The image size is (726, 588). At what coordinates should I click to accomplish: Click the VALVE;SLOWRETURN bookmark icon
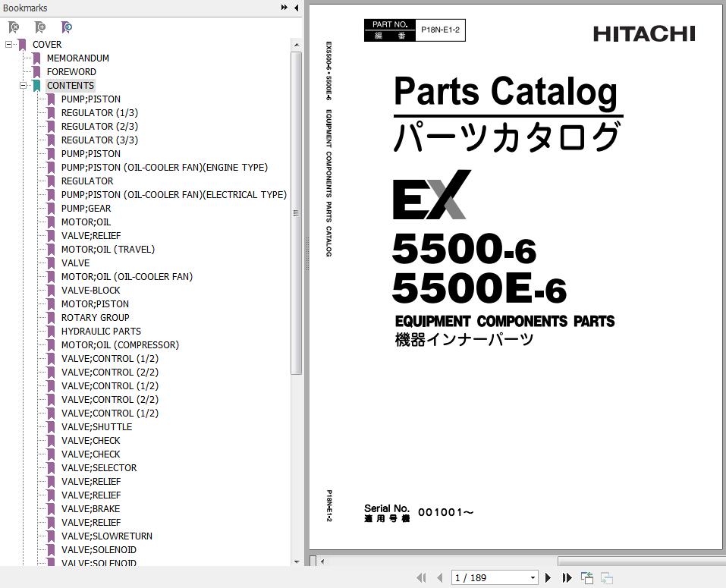51,536
